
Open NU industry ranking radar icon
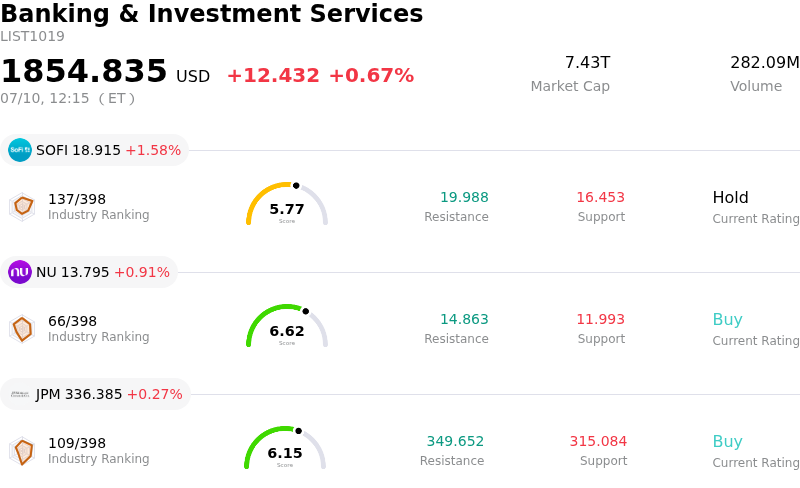click(22, 329)
